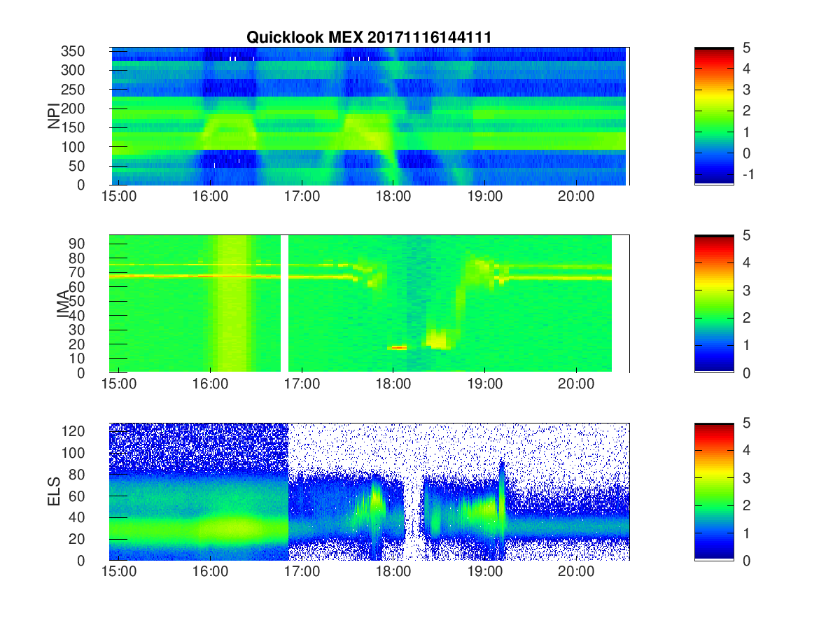Click the 17:00 time tick under ELS plot
This screenshot has width=840, height=630.
click(x=302, y=573)
